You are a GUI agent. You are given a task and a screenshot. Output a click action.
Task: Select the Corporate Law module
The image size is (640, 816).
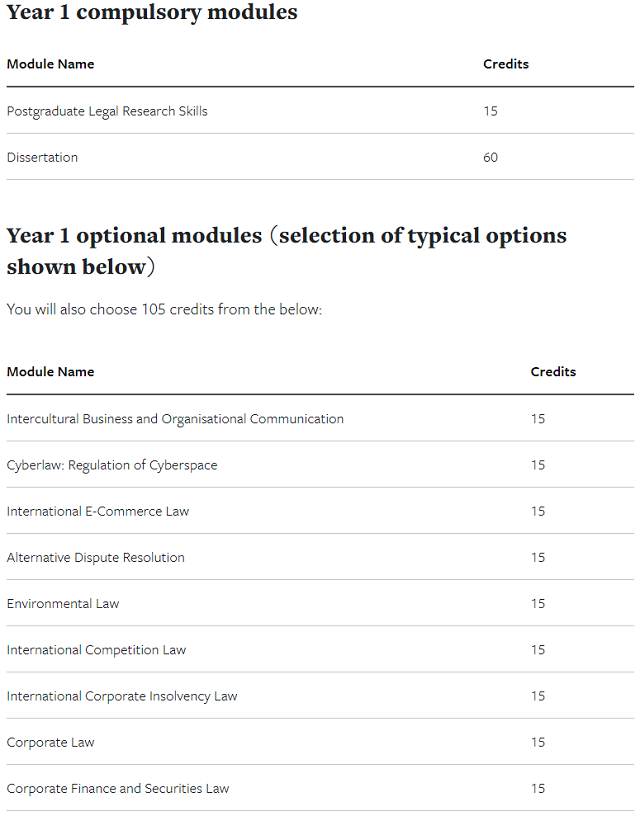50,743
